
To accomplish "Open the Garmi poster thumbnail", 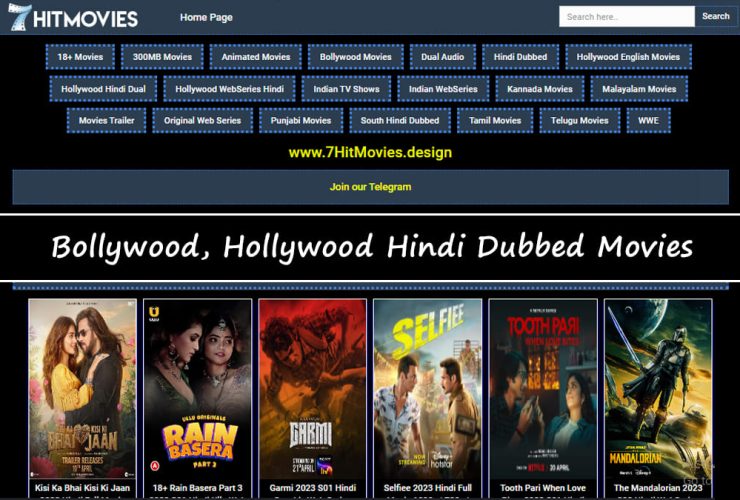I will [312, 389].
